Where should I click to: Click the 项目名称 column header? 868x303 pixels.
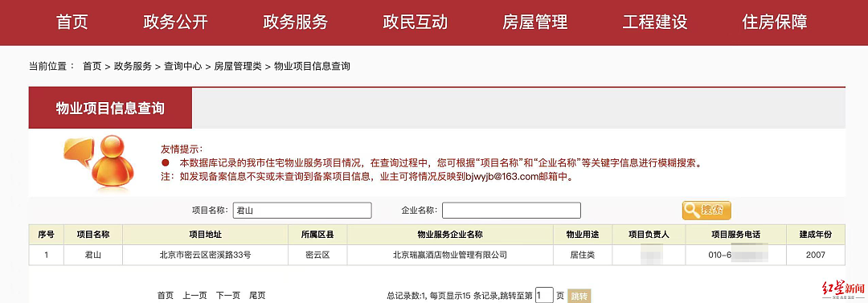(x=93, y=235)
